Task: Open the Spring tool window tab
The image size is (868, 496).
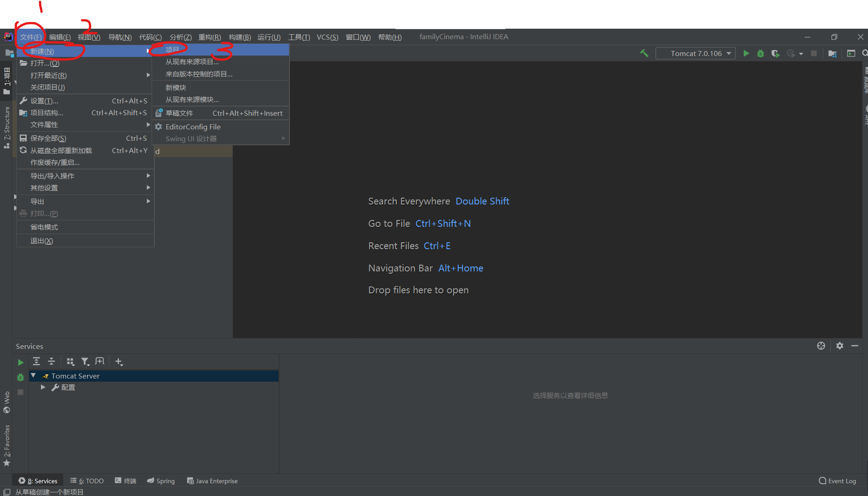Action: click(161, 481)
